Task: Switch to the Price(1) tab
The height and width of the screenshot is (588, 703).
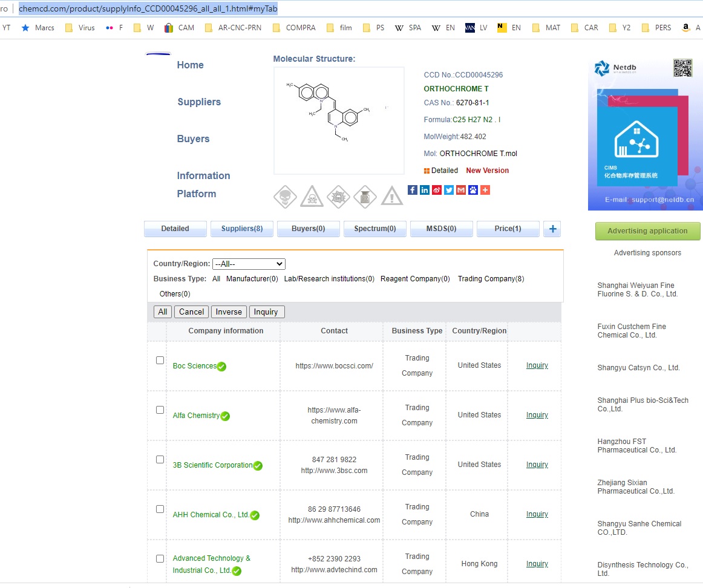Action: point(508,229)
